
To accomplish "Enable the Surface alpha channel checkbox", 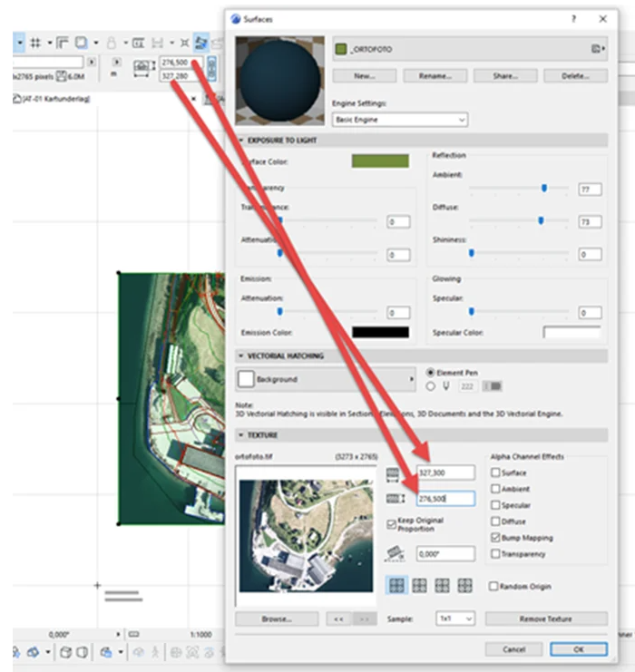I will 495,472.
